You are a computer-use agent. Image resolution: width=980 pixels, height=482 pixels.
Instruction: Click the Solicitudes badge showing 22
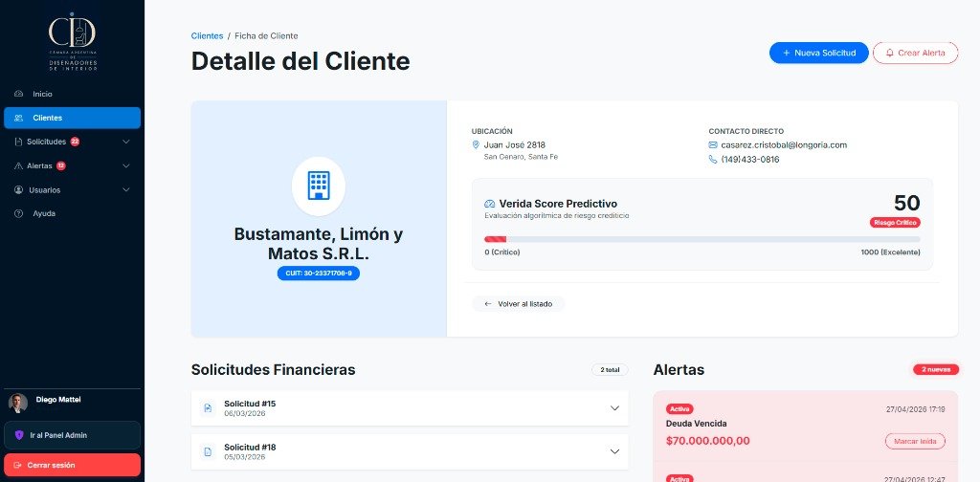75,142
